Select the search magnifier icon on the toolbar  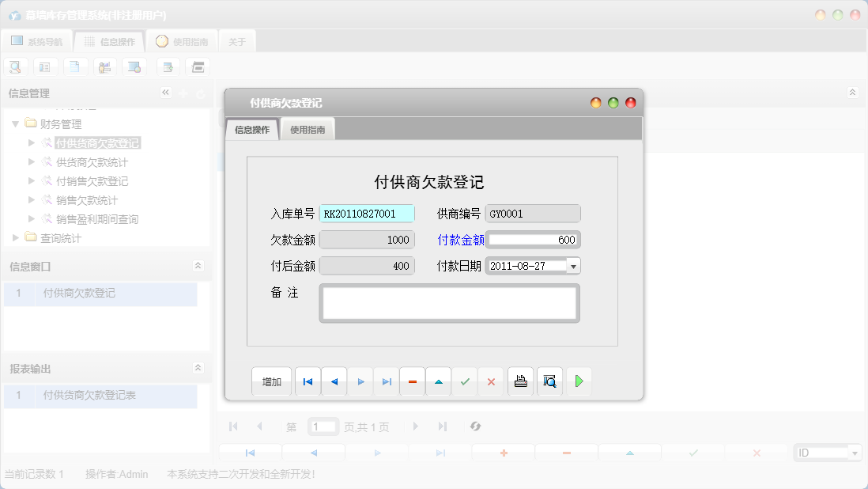tap(15, 66)
